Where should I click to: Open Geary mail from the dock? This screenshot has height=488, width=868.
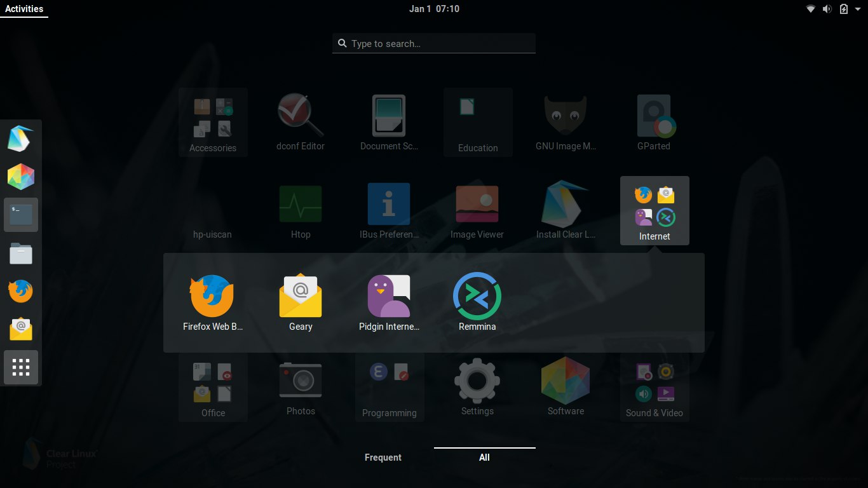tap(21, 329)
